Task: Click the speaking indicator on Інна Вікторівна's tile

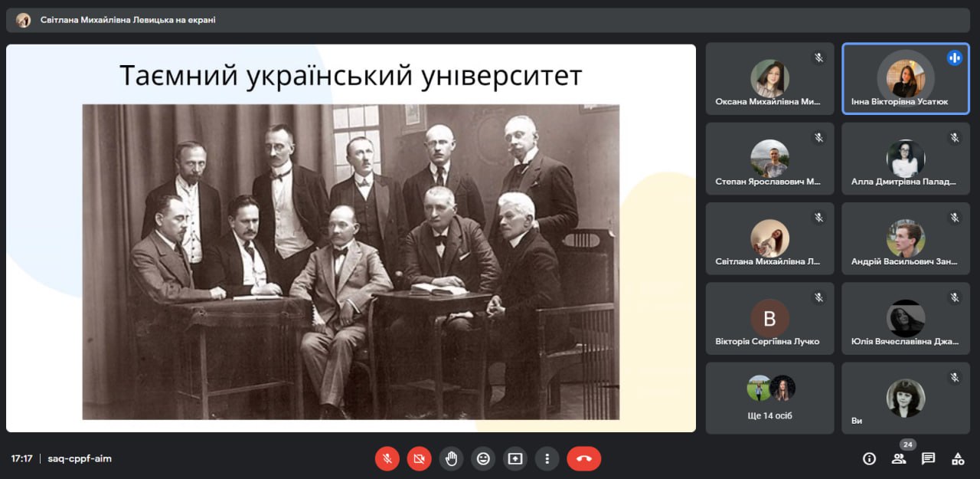Action: [x=954, y=57]
